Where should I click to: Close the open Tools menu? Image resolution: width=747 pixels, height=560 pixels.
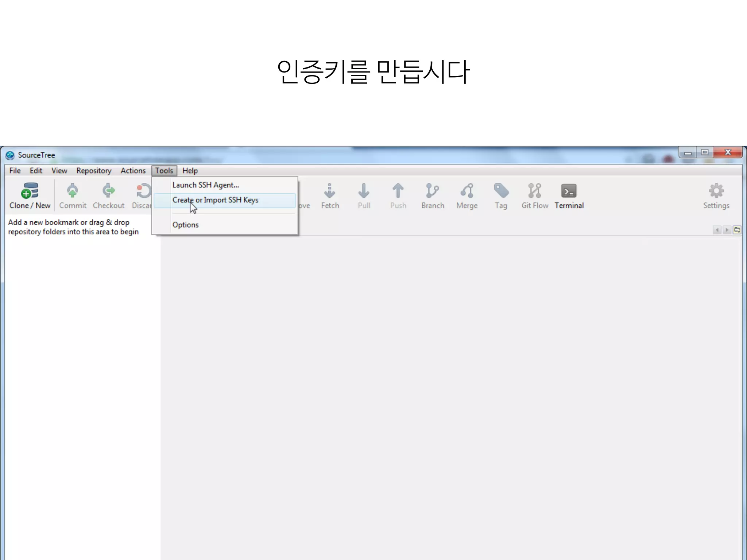click(x=164, y=171)
